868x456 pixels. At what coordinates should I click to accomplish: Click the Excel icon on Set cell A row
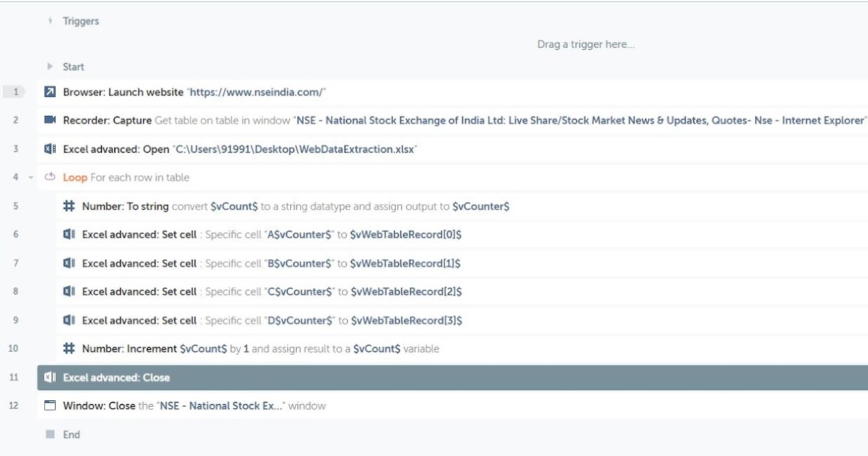pos(69,235)
